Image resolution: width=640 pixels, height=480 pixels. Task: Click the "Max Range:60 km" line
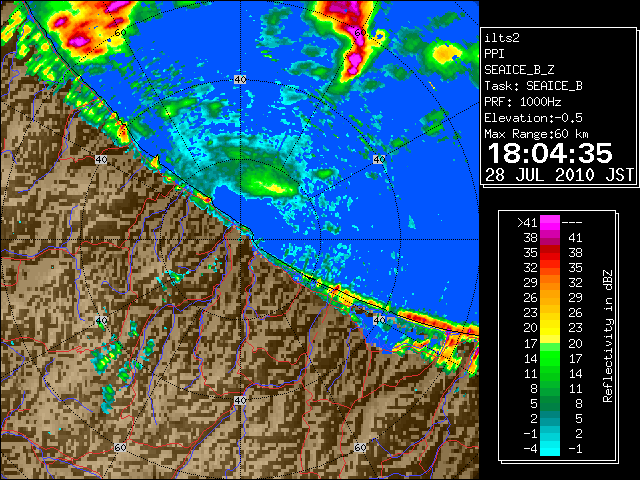click(x=536, y=134)
